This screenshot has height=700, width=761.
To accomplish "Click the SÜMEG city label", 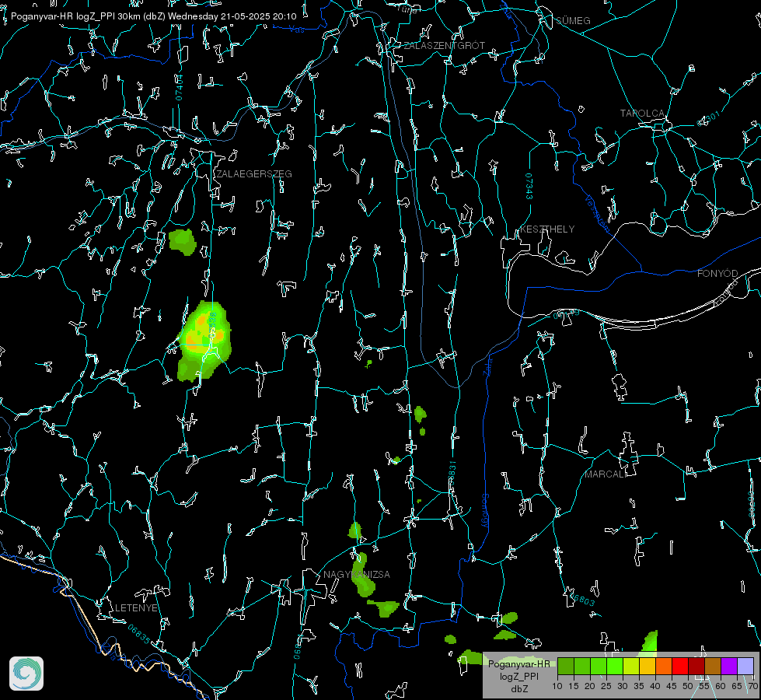I will point(573,21).
